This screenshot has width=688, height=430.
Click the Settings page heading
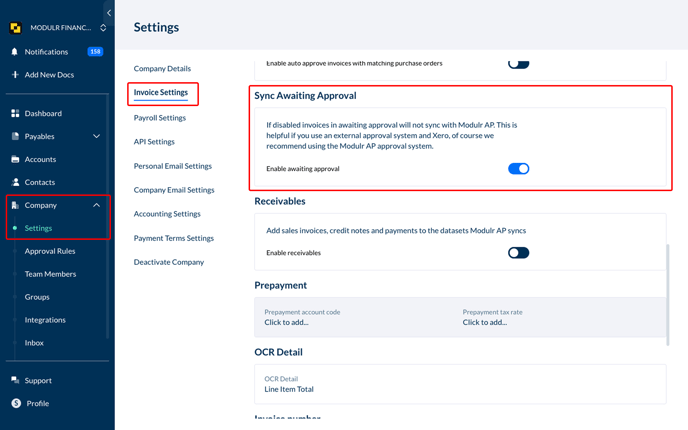[x=156, y=27]
